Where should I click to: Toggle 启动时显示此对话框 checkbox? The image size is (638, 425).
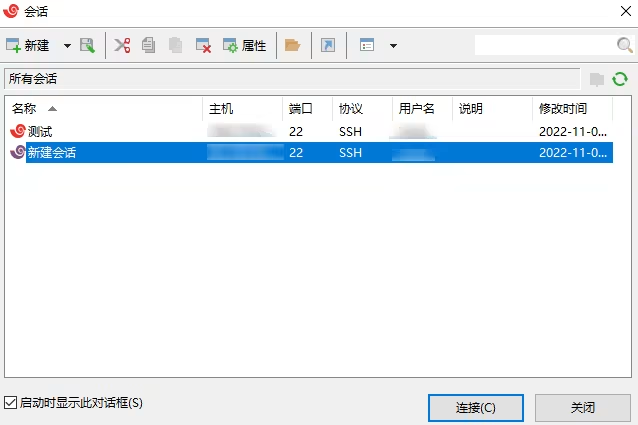[11, 403]
